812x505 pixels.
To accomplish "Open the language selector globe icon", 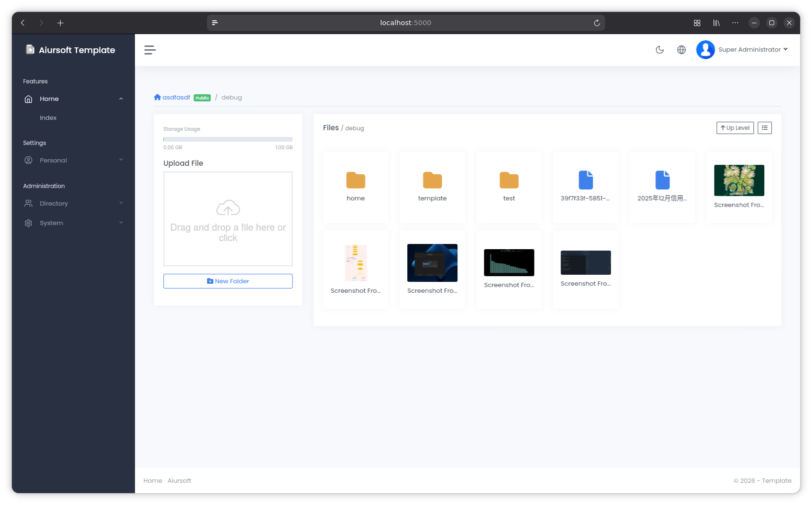I will (681, 50).
